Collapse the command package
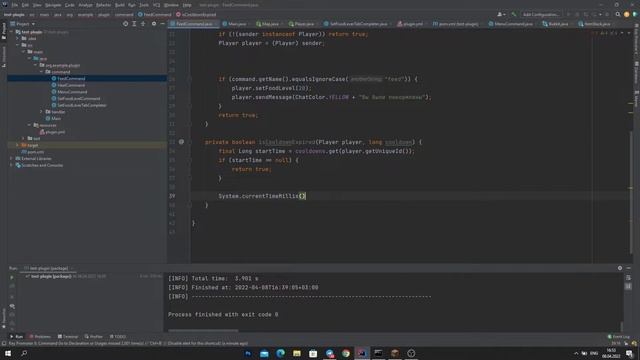Screen dimensions: 640x360 [x=41, y=72]
